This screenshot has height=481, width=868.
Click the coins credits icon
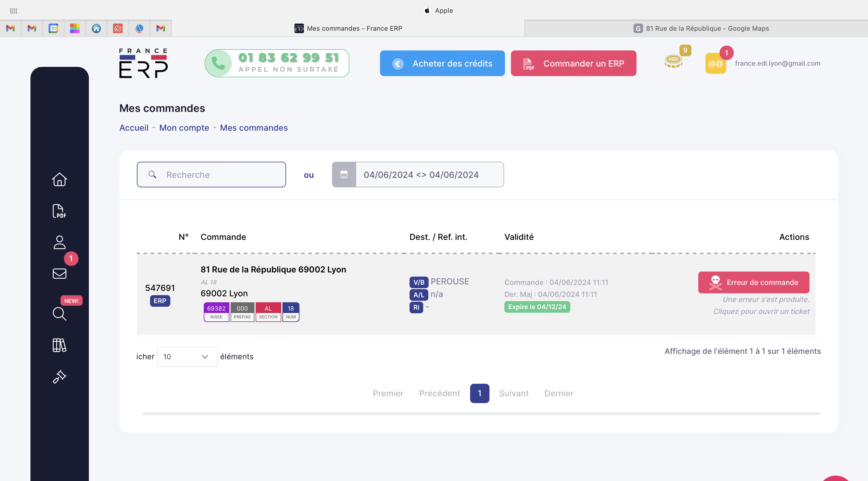pyautogui.click(x=673, y=61)
